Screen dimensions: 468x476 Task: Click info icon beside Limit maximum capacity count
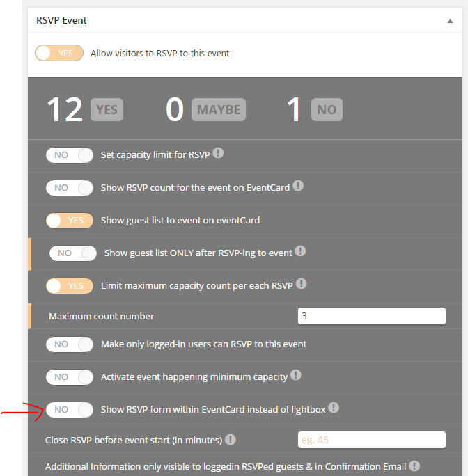[301, 284]
